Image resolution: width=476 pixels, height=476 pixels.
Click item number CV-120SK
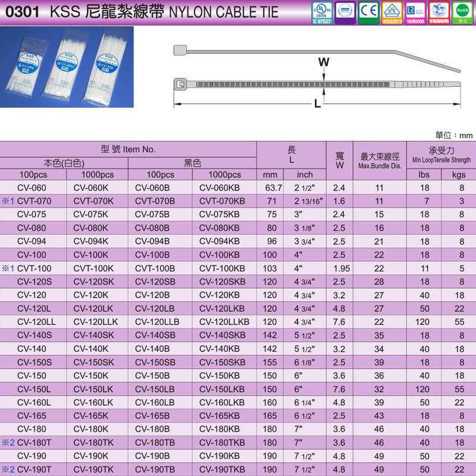point(94,281)
